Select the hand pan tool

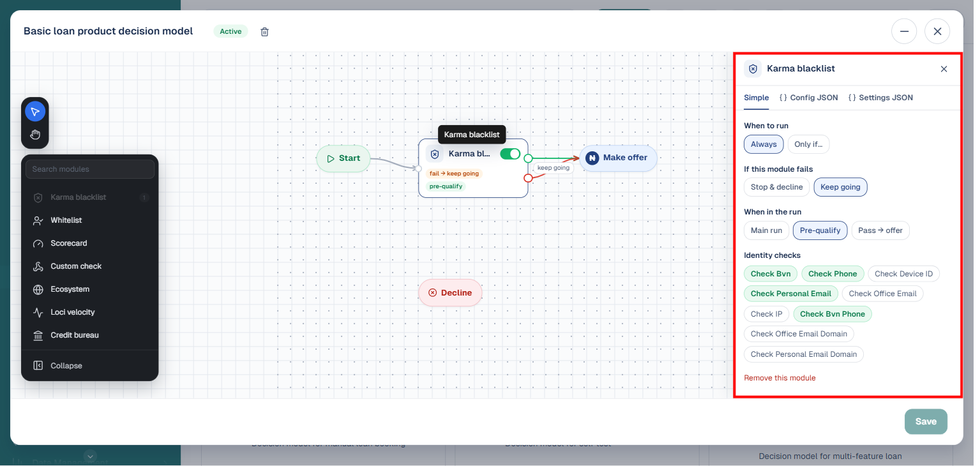click(x=35, y=135)
